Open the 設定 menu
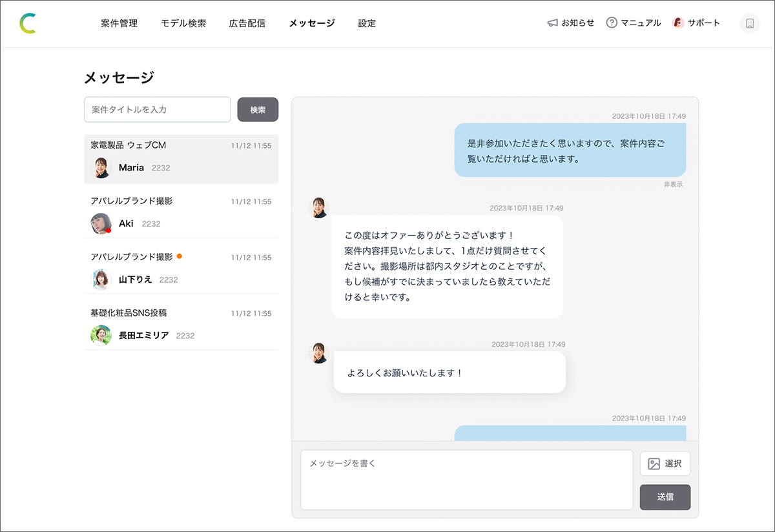 (367, 23)
